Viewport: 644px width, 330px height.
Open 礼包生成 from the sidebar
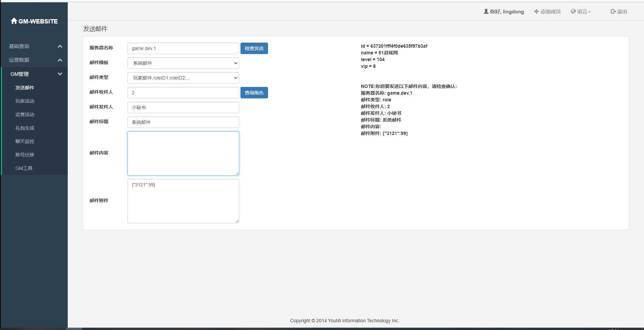(25, 128)
